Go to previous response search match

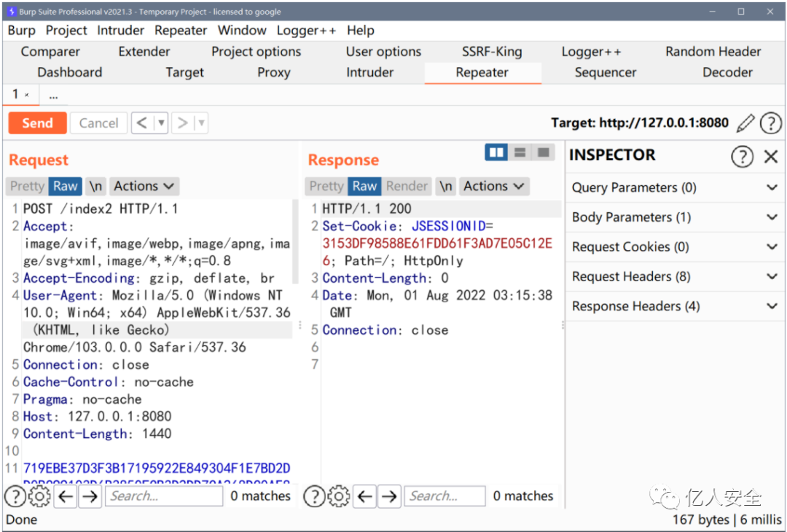(x=365, y=496)
